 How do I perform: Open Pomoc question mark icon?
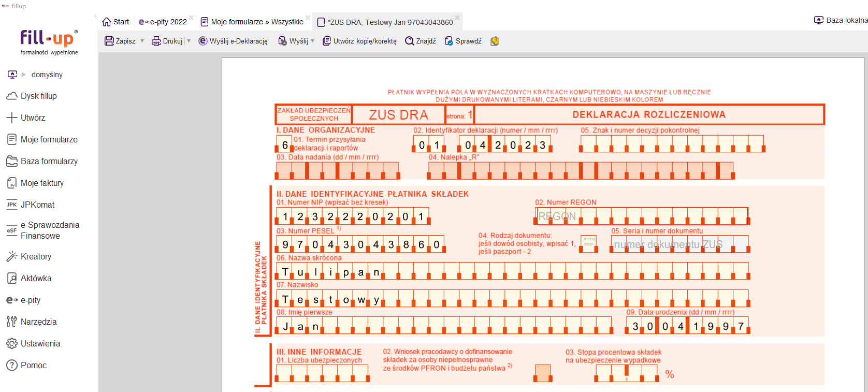[x=12, y=366]
